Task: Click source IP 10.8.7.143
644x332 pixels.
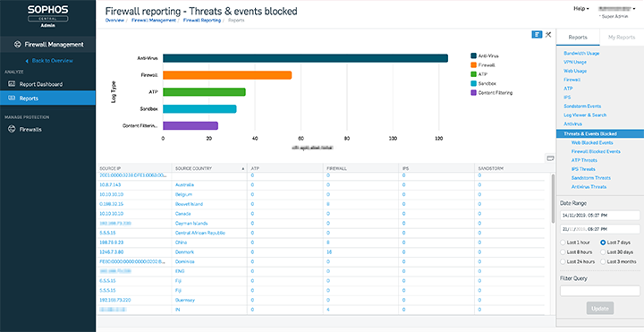Action: click(110, 185)
